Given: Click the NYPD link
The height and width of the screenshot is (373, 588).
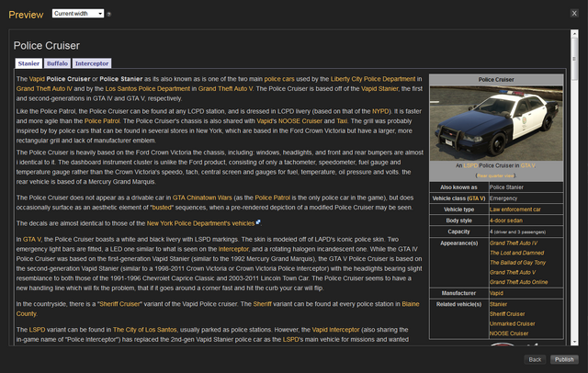Looking at the screenshot, I should point(380,111).
